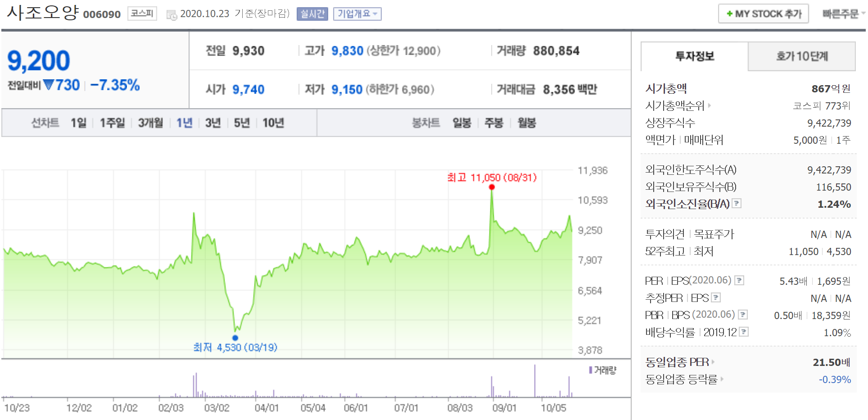Open the 기업개요 dropdown
868x420 pixels.
coord(357,14)
